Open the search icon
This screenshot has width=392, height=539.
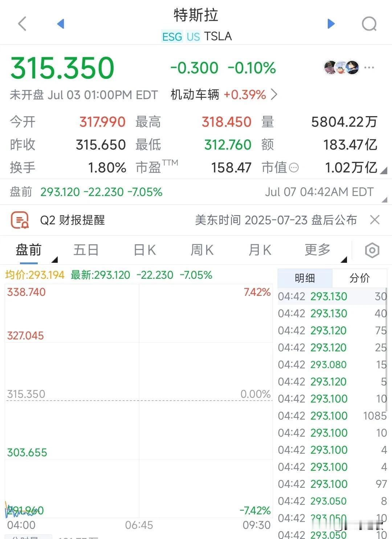[369, 24]
